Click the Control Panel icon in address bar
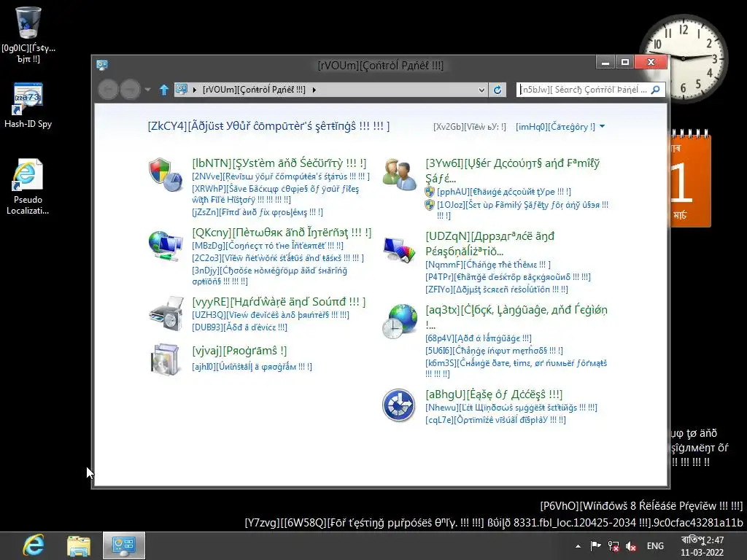 tap(181, 89)
